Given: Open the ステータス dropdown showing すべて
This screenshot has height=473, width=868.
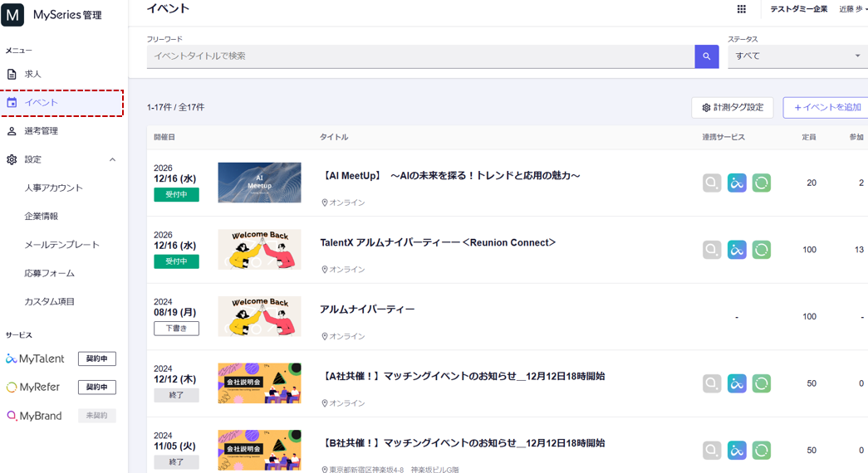Looking at the screenshot, I should (796, 56).
